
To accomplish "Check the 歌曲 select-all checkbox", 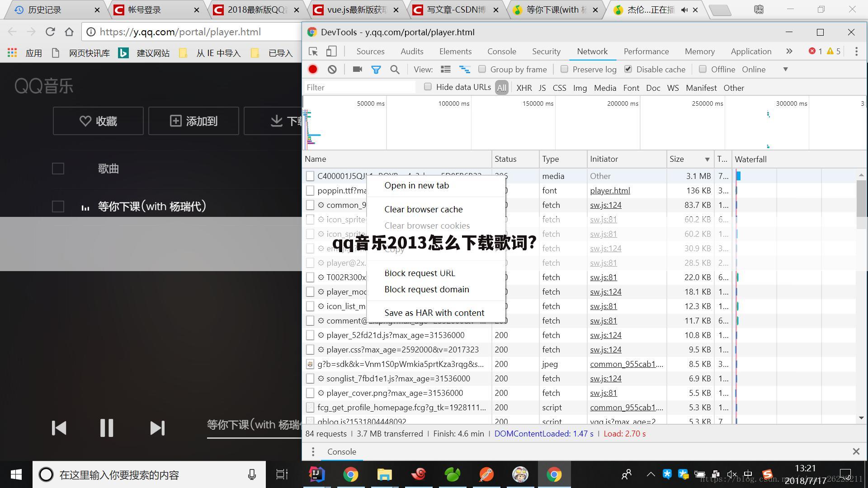I will [x=58, y=169].
